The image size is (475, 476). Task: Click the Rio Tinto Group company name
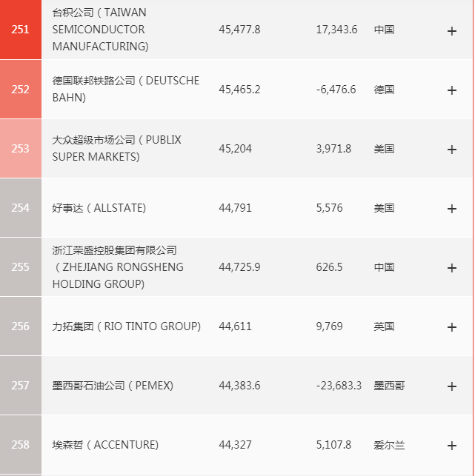click(x=127, y=326)
